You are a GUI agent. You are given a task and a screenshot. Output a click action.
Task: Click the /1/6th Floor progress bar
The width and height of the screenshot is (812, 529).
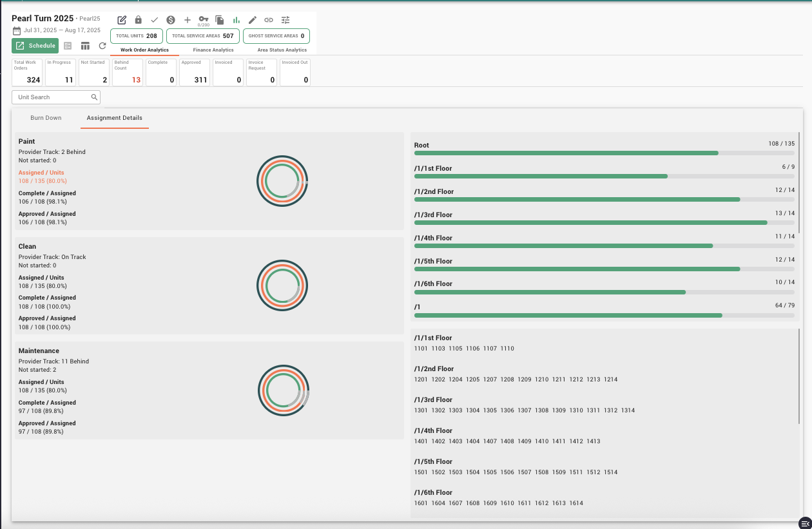click(x=604, y=292)
